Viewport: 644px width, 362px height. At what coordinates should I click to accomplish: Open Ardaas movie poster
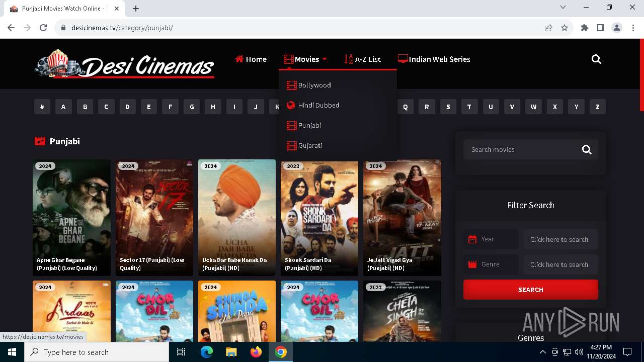[x=71, y=311]
